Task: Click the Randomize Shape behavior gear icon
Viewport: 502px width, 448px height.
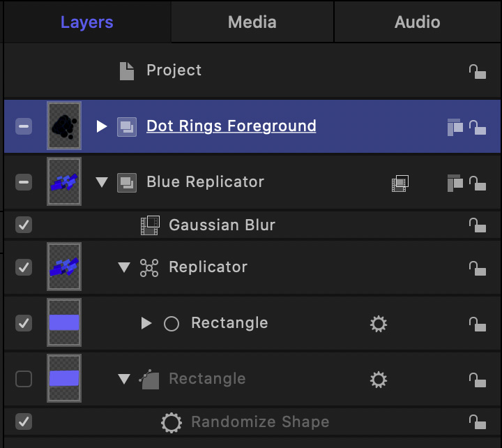Action: click(x=172, y=423)
